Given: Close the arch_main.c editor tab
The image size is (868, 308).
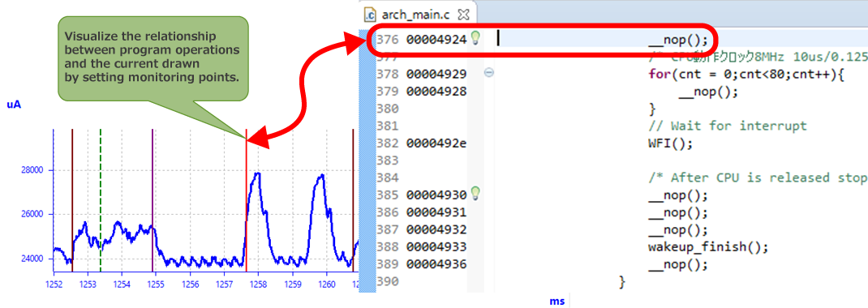Looking at the screenshot, I should [x=463, y=14].
